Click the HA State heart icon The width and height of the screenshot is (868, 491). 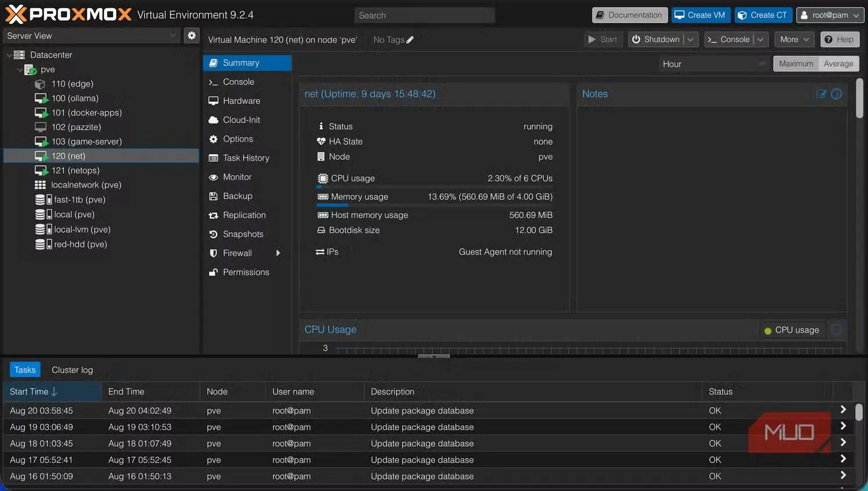321,141
